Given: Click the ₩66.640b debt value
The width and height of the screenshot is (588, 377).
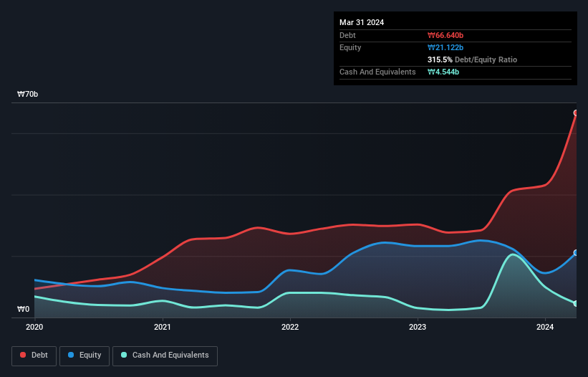Looking at the screenshot, I should click(x=445, y=35).
